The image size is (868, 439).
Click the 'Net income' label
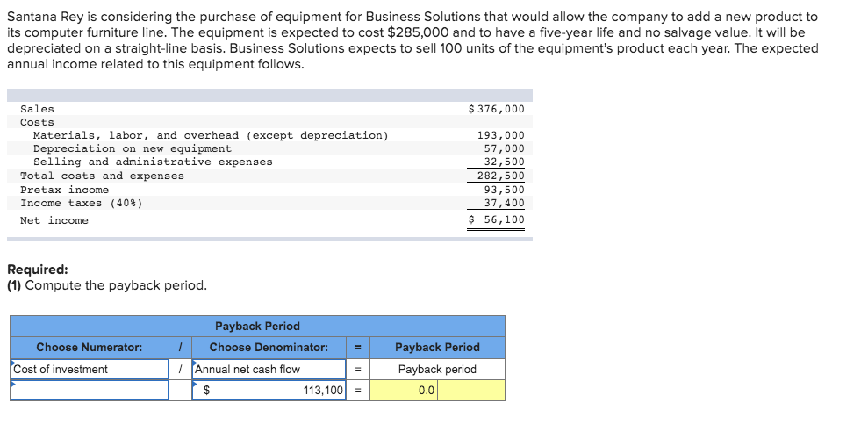54,220
